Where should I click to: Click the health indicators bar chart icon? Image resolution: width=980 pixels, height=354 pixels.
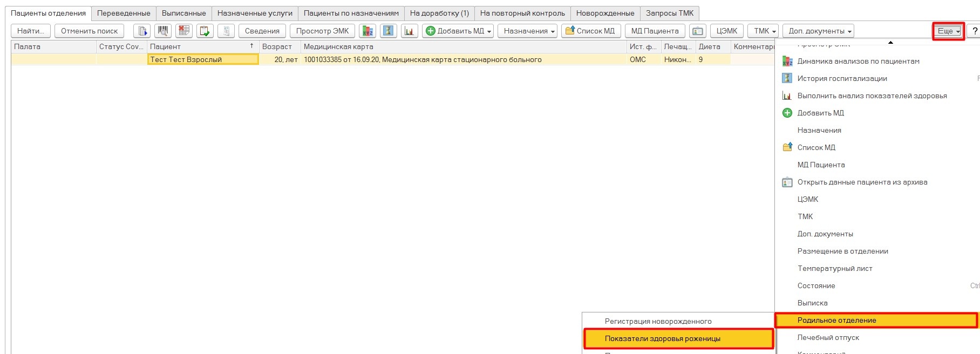pyautogui.click(x=409, y=31)
